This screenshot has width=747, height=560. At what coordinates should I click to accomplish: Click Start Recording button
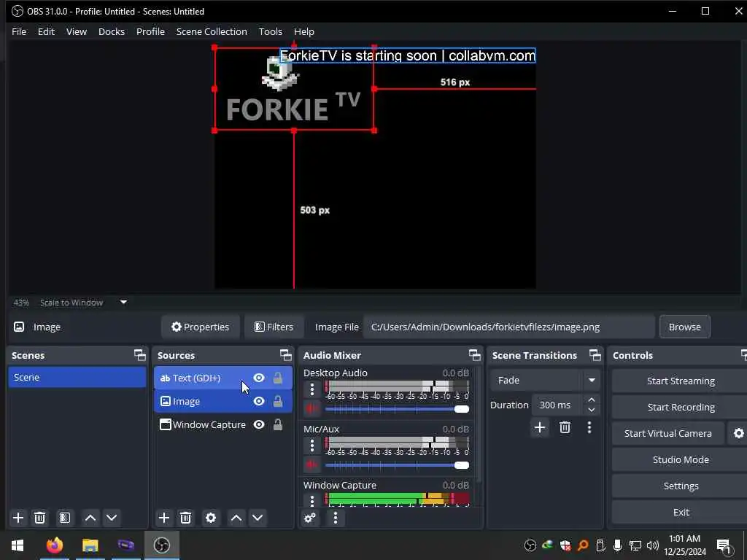point(681,407)
